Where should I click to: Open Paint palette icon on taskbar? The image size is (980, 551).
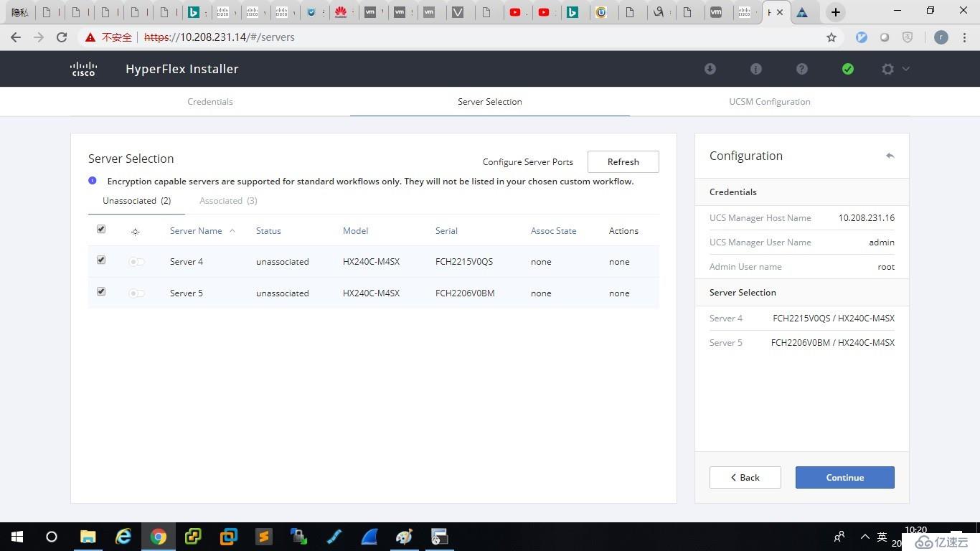405,537
